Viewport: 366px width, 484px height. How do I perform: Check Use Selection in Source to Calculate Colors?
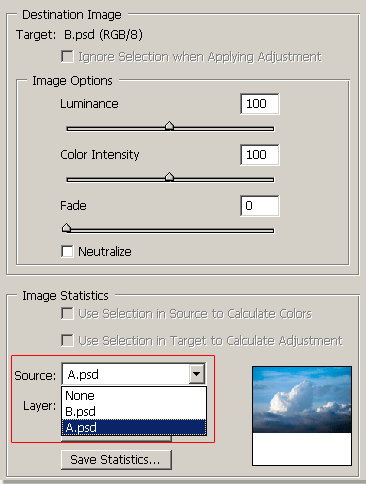point(67,314)
